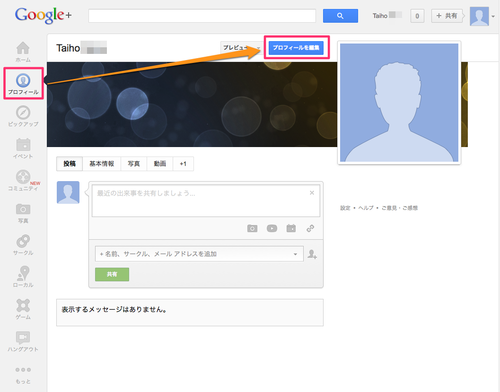Open the Hangouts (ハングアウト) sidebar icon

click(23, 341)
